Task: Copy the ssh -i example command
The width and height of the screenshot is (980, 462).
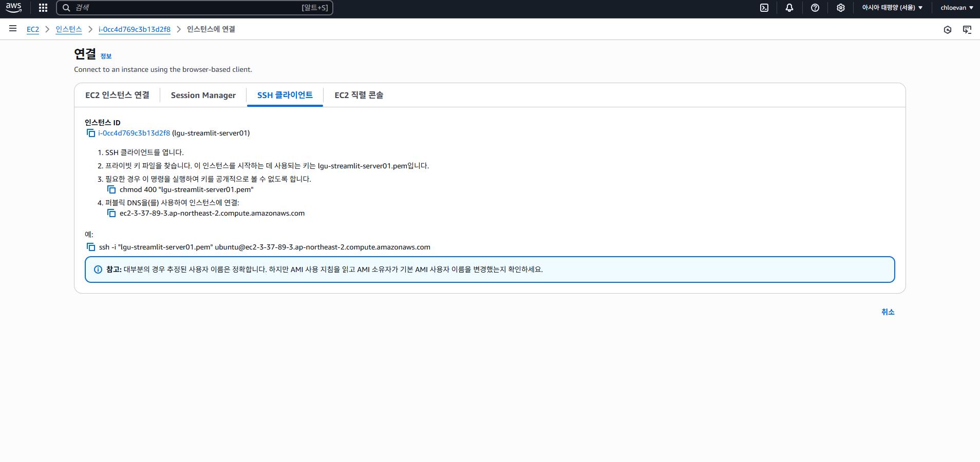Action: pos(91,247)
